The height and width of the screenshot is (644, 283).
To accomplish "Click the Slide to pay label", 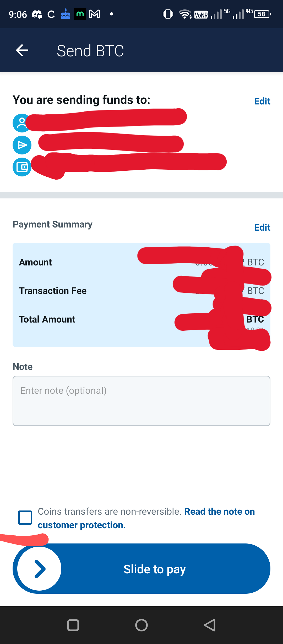I will click(x=155, y=569).
